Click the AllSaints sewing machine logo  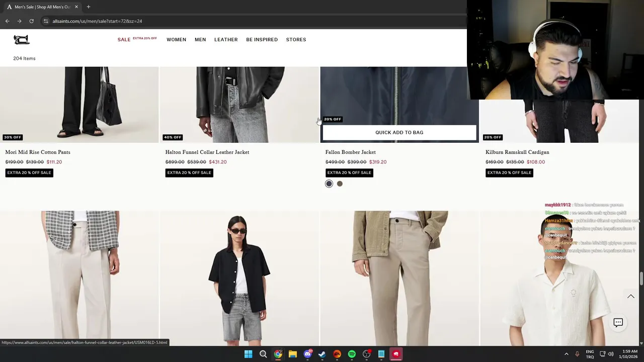(x=22, y=40)
